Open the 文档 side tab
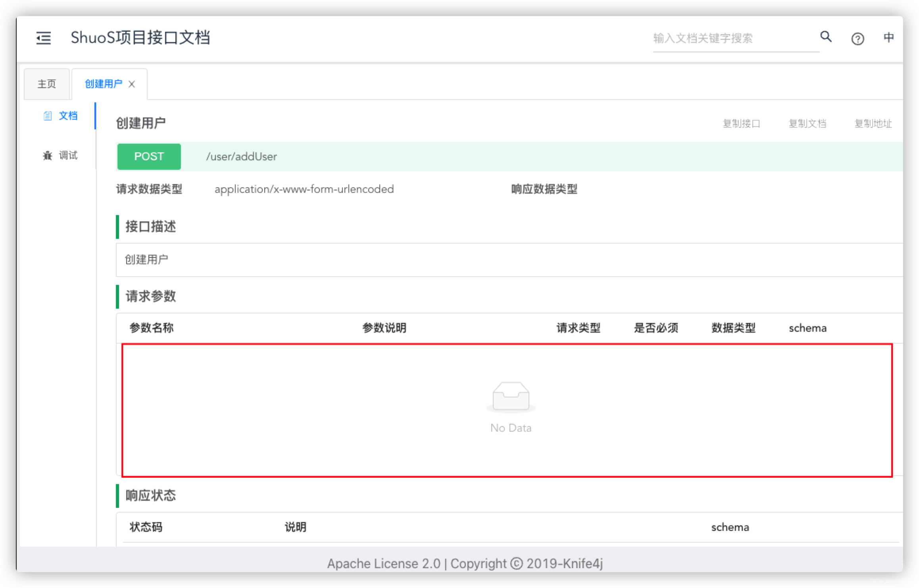 pos(68,116)
